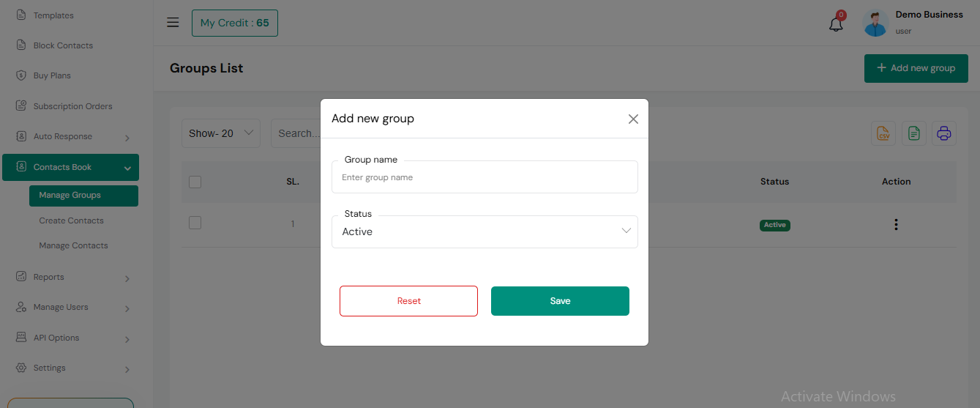The width and height of the screenshot is (980, 408).
Task: Click the Save button
Action: coord(560,301)
